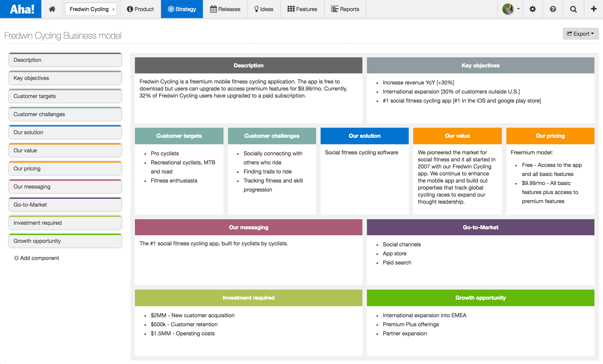Image resolution: width=603 pixels, height=364 pixels.
Task: Click the blue Our solution card header
Action: point(365,136)
